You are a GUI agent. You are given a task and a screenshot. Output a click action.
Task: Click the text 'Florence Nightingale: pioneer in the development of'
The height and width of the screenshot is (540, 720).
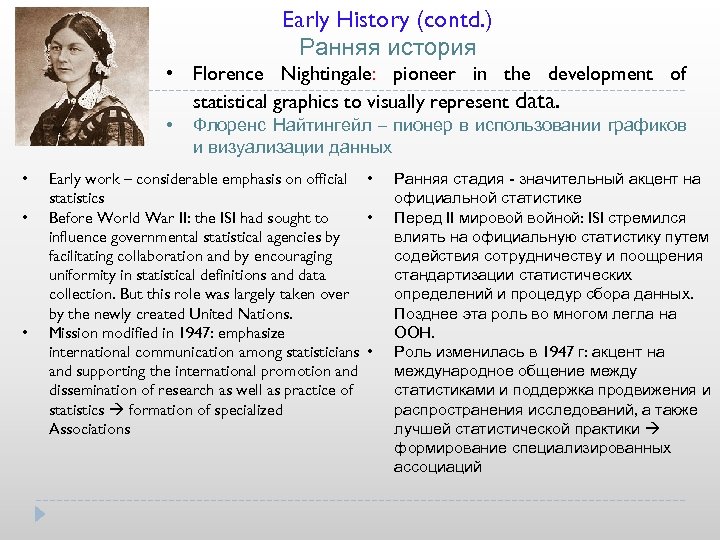pyautogui.click(x=439, y=74)
